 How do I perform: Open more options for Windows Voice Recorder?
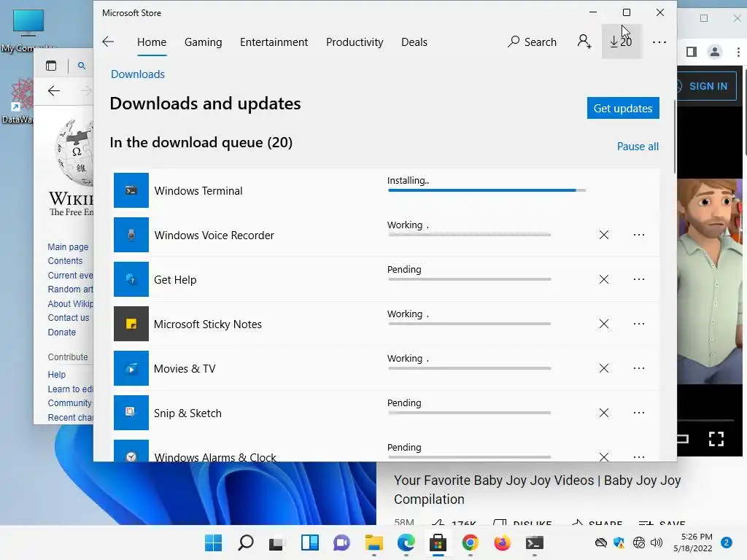click(639, 235)
